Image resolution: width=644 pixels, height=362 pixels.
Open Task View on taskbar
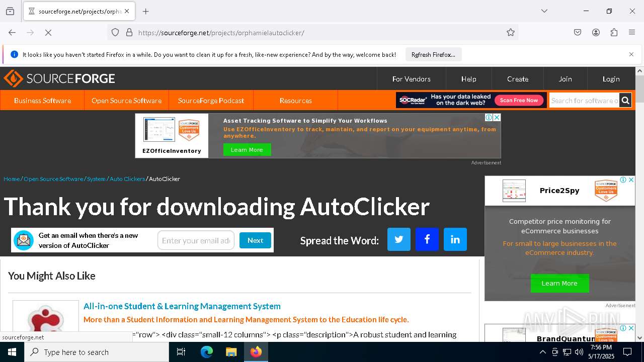point(181,352)
